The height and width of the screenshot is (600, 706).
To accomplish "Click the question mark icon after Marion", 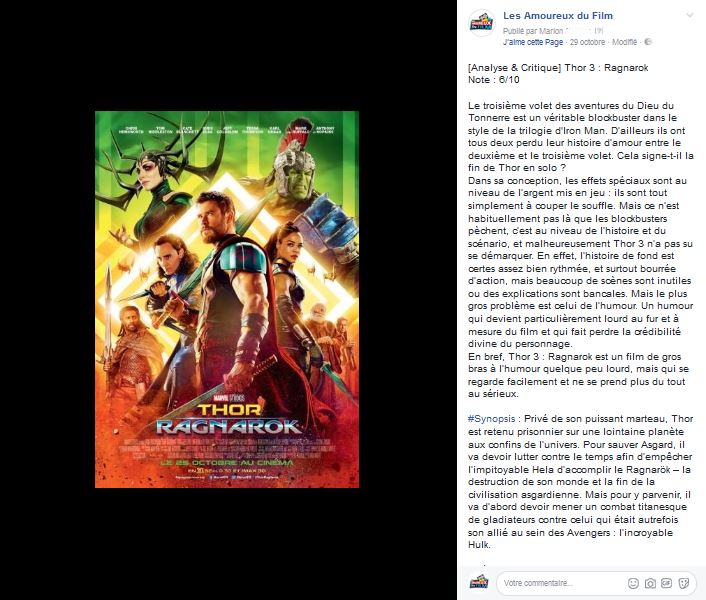I will pos(598,31).
